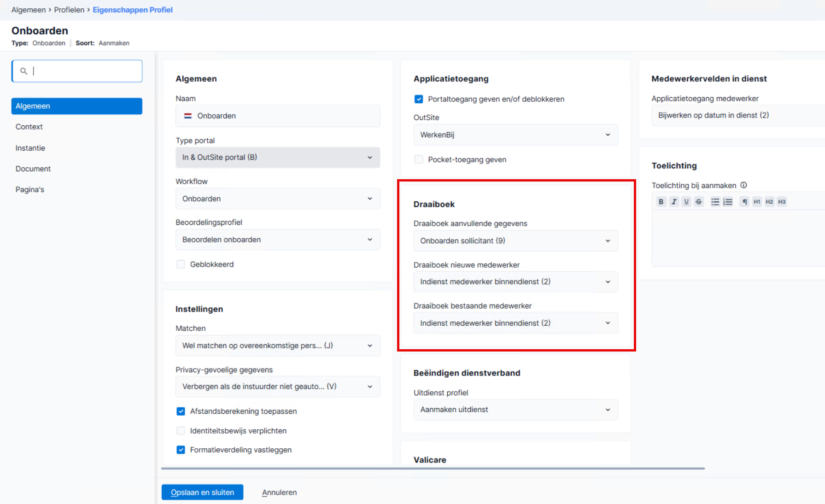Apply underline formatting in Toelichting editor

pyautogui.click(x=686, y=202)
